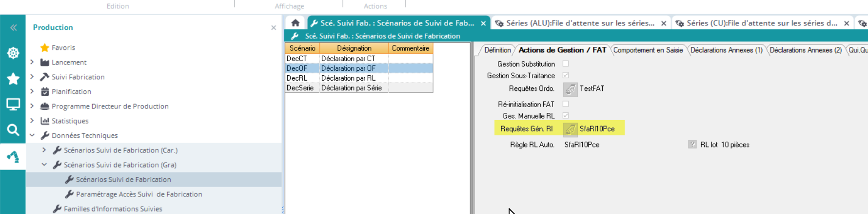The image size is (868, 214).
Task: Click the monitor icon in sidebar
Action: [x=13, y=104]
